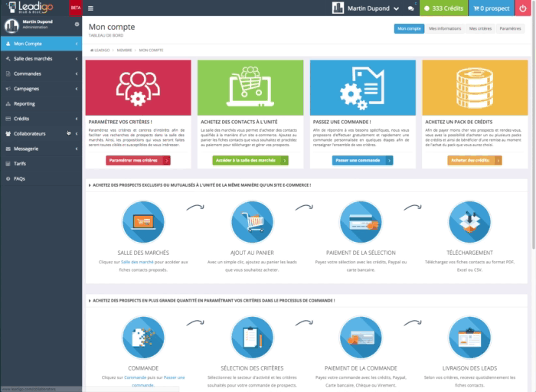This screenshot has height=392, width=536.
Task: Click the FAQs question icon in sidebar
Action: pyautogui.click(x=8, y=178)
